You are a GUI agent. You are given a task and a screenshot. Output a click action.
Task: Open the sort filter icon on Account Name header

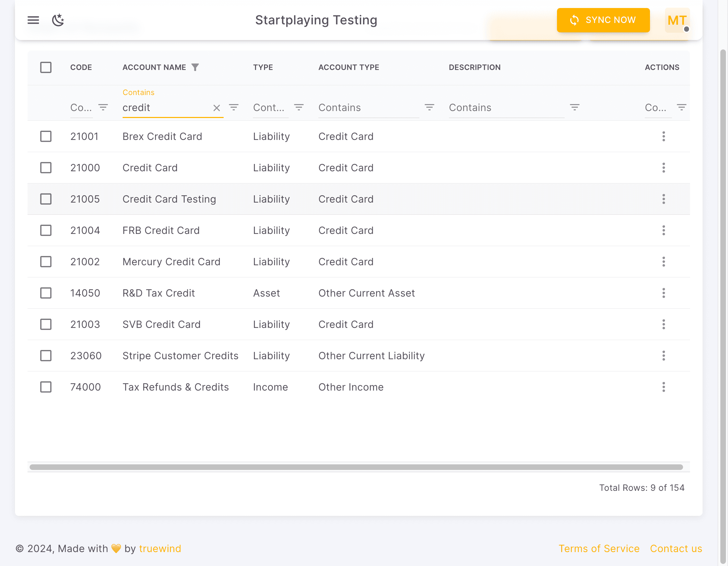pos(195,67)
